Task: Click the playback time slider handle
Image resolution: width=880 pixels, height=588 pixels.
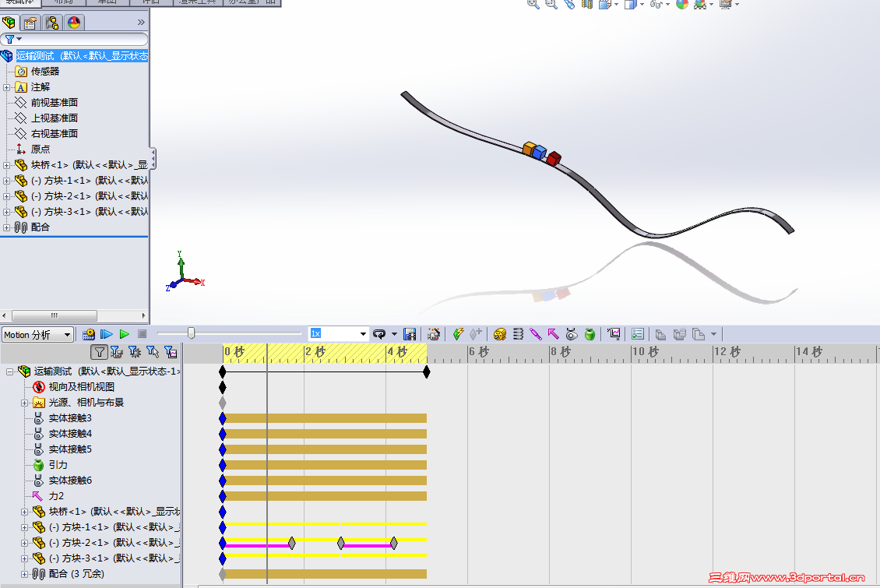Action: [x=192, y=333]
